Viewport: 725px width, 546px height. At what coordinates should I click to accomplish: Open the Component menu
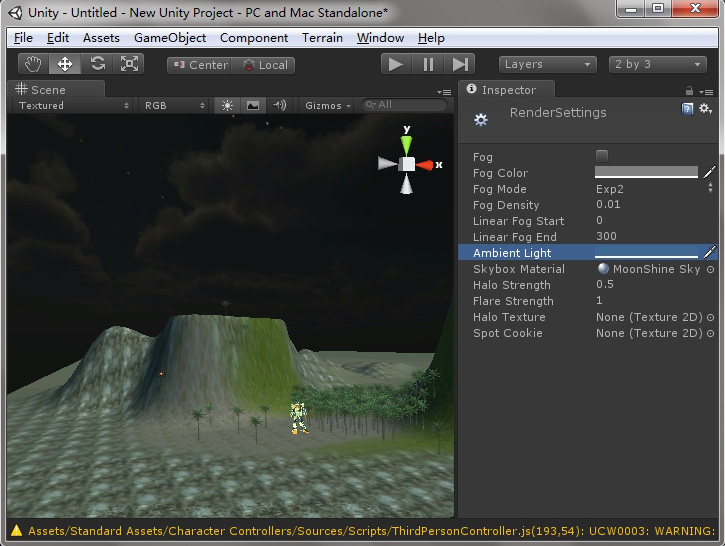point(254,38)
